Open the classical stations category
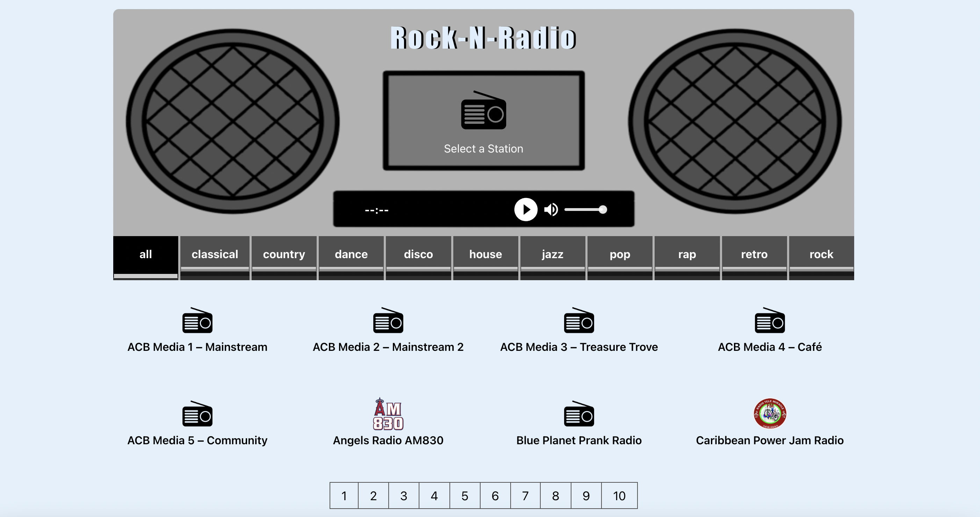The height and width of the screenshot is (517, 980). tap(215, 254)
